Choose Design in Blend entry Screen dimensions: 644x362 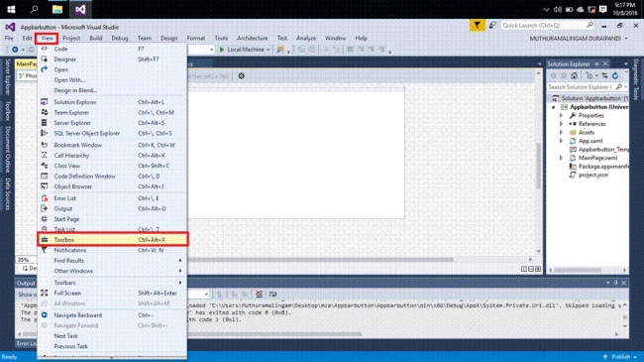[113, 90]
